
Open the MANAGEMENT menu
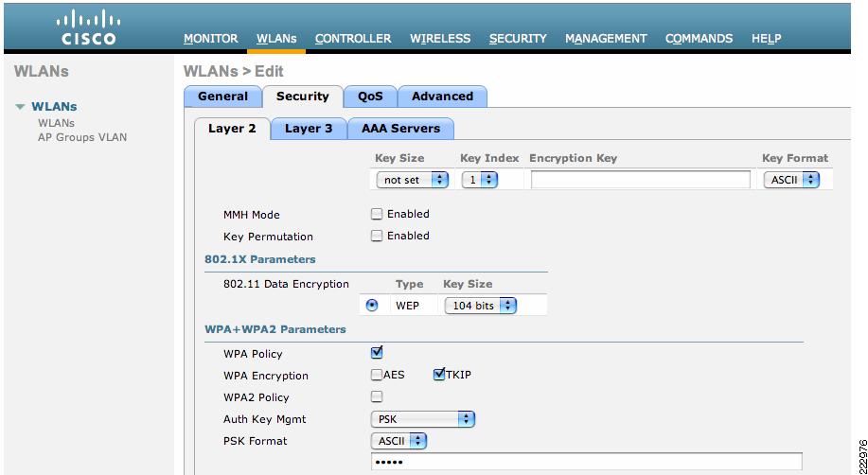(x=606, y=39)
